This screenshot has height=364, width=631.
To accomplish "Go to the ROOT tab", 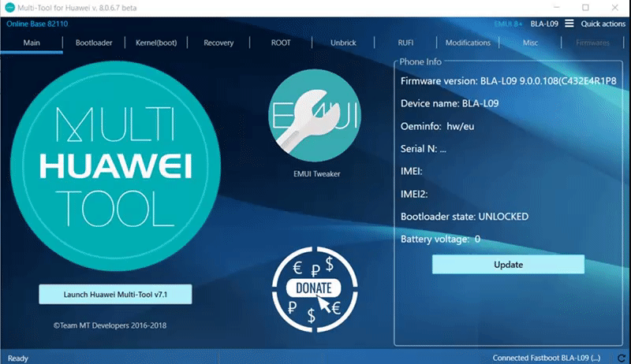I will [x=281, y=43].
